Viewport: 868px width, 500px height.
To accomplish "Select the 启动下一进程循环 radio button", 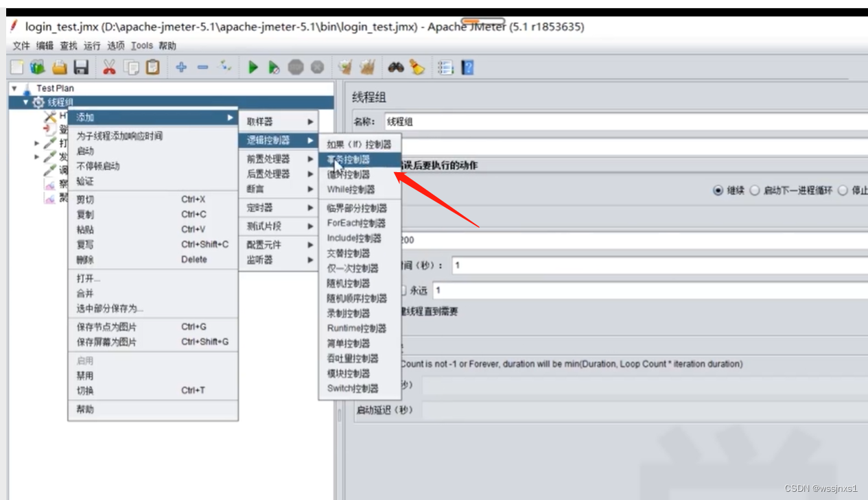I will coord(754,191).
